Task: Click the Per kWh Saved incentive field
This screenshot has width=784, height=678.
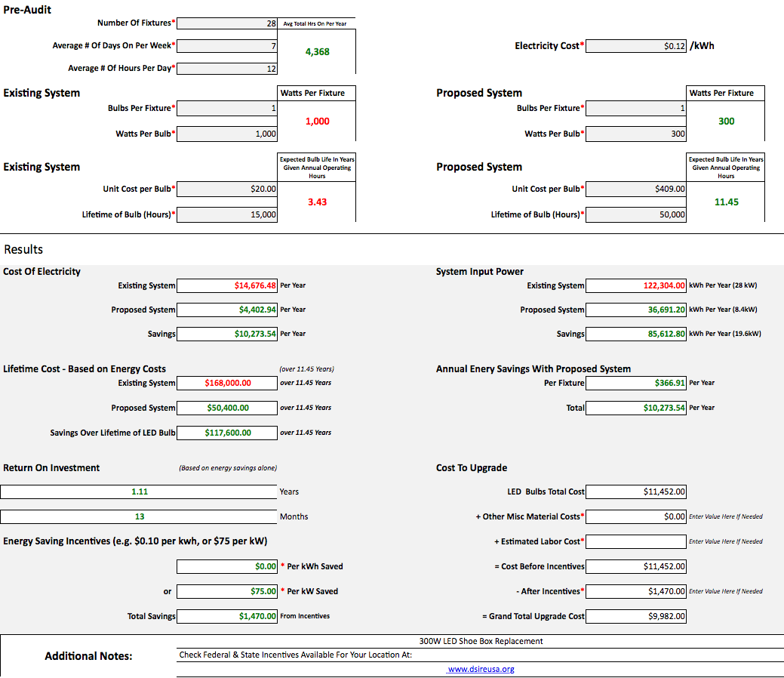Action: coord(227,566)
